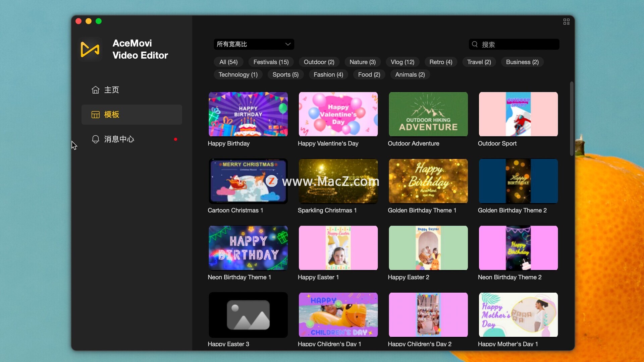Click the "Happy Easter 1" title text
Image resolution: width=644 pixels, height=362 pixels.
pos(318,277)
